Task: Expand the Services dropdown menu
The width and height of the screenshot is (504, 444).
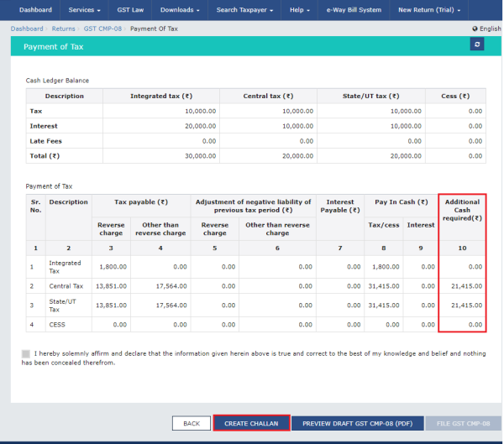Action: [84, 10]
